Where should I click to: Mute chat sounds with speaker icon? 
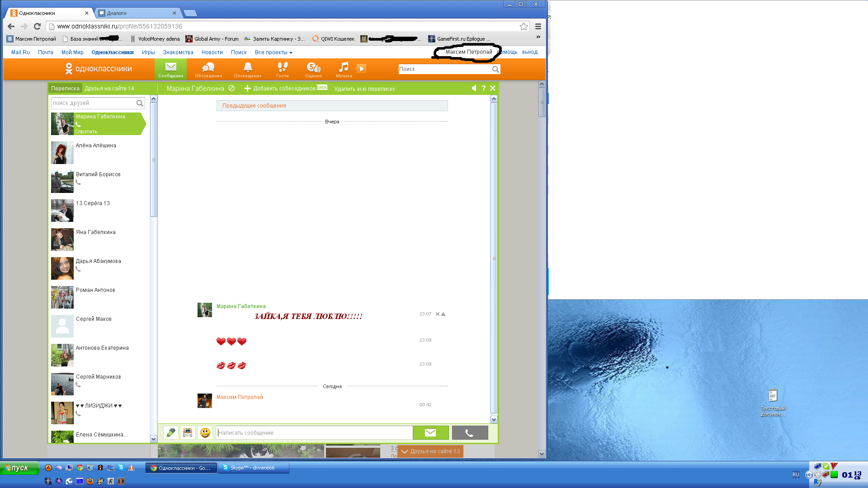[474, 88]
